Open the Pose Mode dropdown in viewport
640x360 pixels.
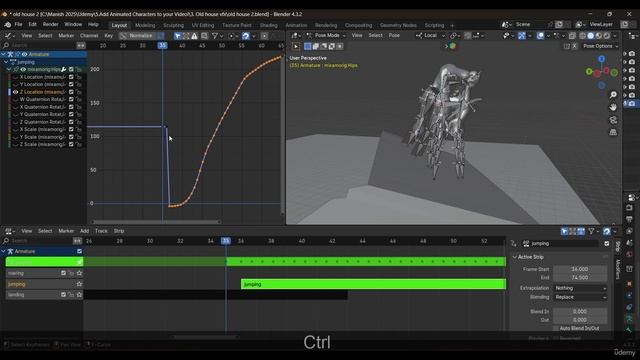pos(326,36)
